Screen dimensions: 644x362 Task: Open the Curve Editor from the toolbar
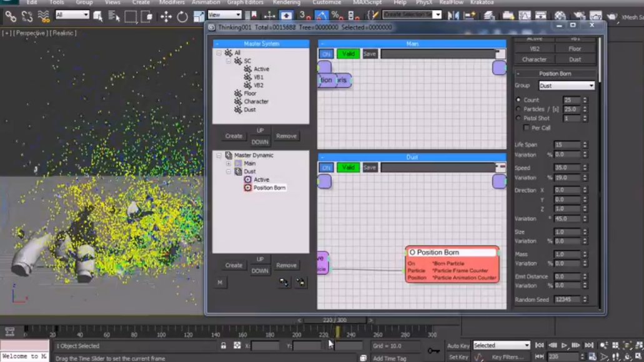coord(525,16)
